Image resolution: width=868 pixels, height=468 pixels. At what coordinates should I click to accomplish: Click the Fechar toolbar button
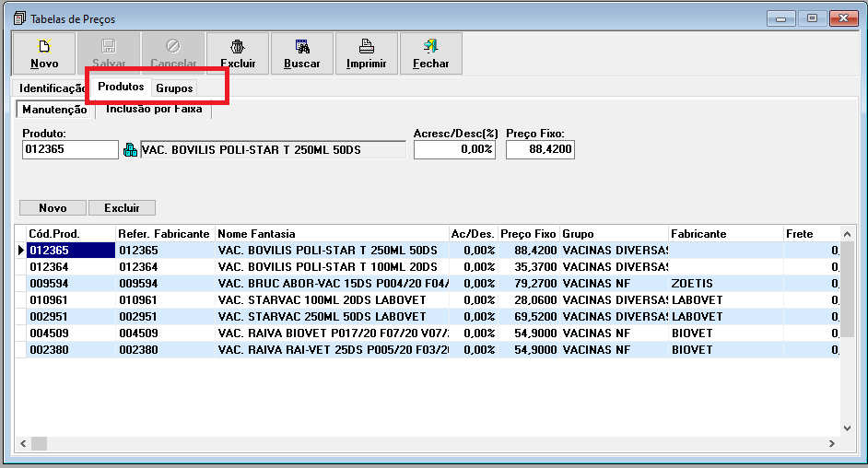pyautogui.click(x=430, y=53)
